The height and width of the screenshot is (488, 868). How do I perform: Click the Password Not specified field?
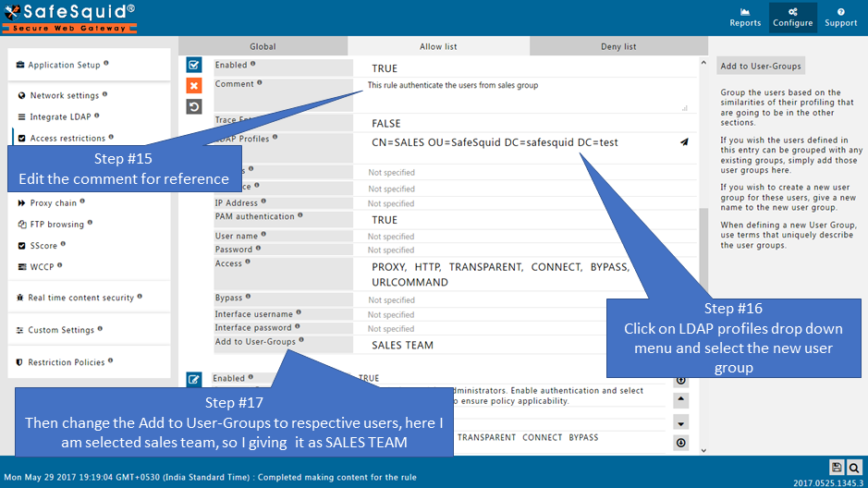tap(391, 250)
